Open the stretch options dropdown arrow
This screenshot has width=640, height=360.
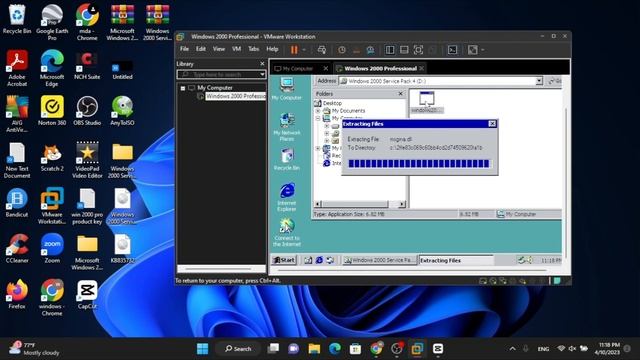point(482,50)
